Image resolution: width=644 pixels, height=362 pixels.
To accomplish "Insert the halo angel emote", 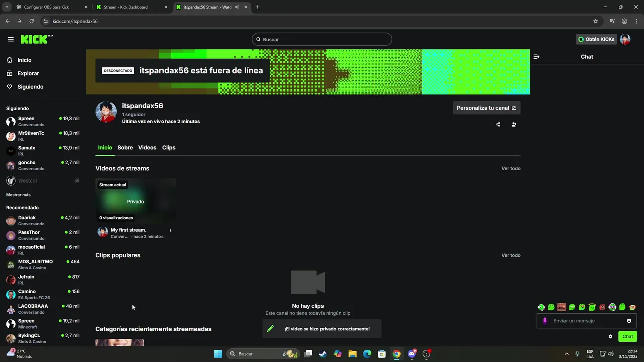I will click(592, 307).
